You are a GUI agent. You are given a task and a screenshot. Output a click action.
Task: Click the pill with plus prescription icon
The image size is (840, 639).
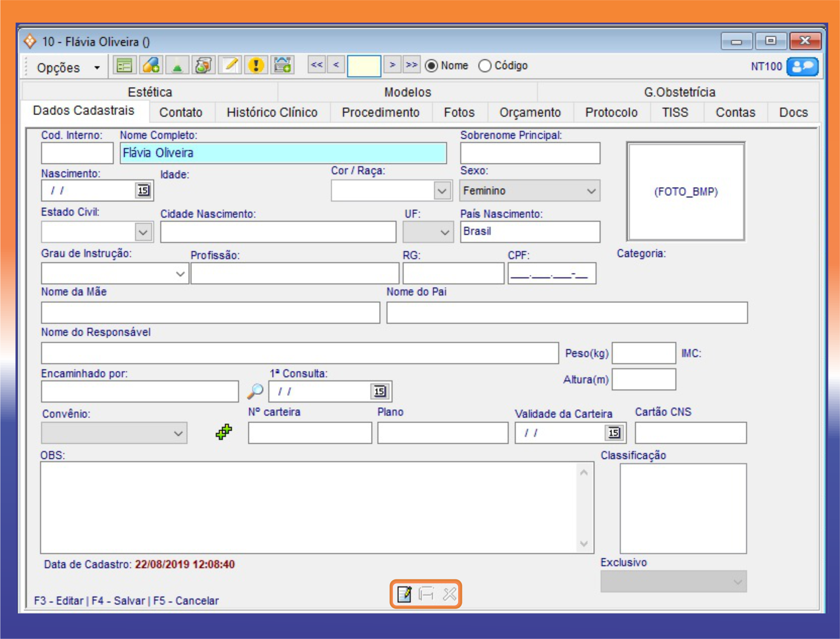[151, 66]
